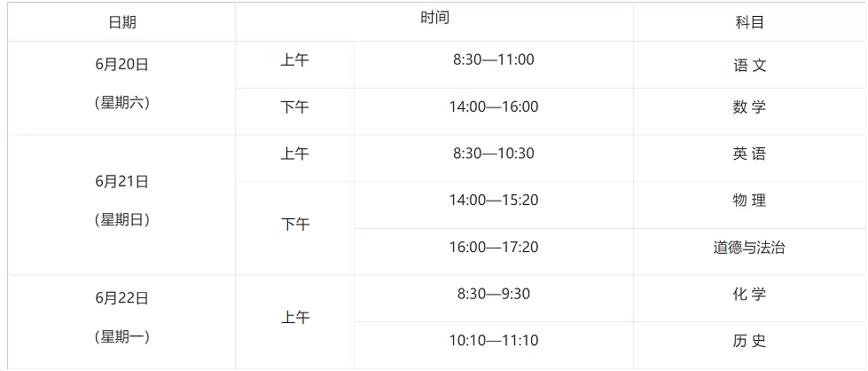Screen dimensions: 868x371
Task: Click the 14:00—16:00 time cell
Action: [493, 107]
